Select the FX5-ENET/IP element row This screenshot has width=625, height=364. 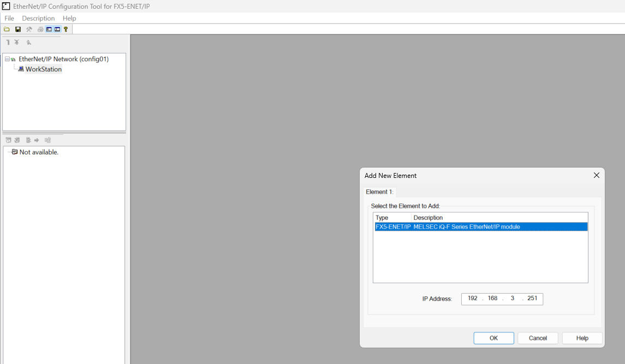[x=480, y=226]
